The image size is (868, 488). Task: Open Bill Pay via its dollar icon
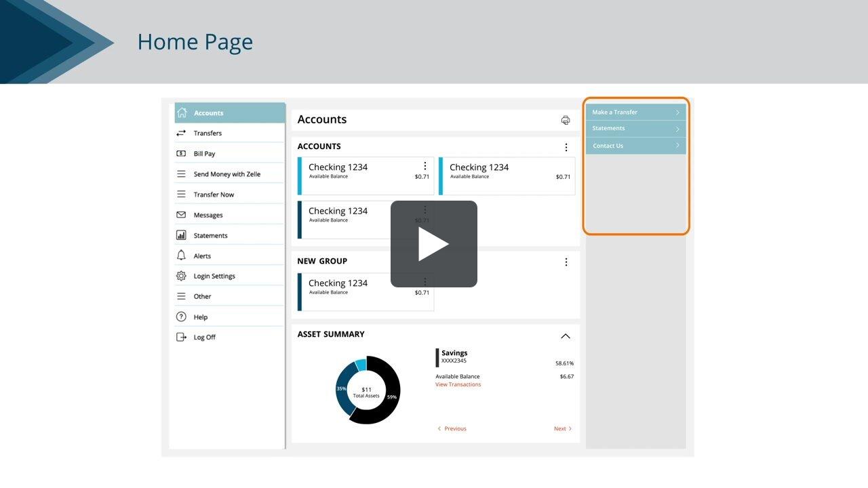(x=181, y=153)
